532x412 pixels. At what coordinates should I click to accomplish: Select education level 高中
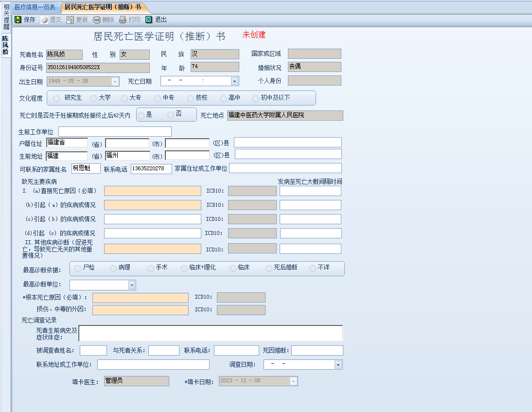pyautogui.click(x=223, y=98)
